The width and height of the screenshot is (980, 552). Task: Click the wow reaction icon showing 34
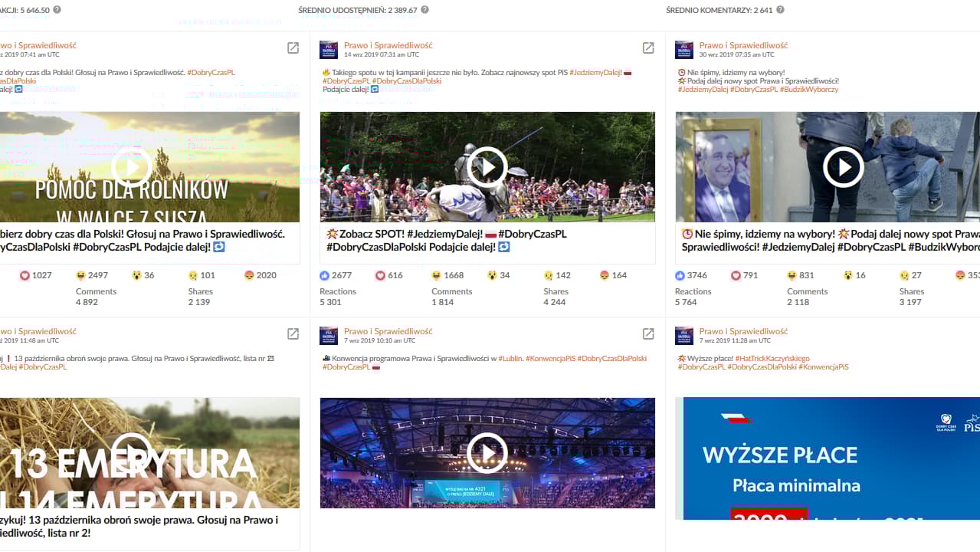(x=493, y=275)
